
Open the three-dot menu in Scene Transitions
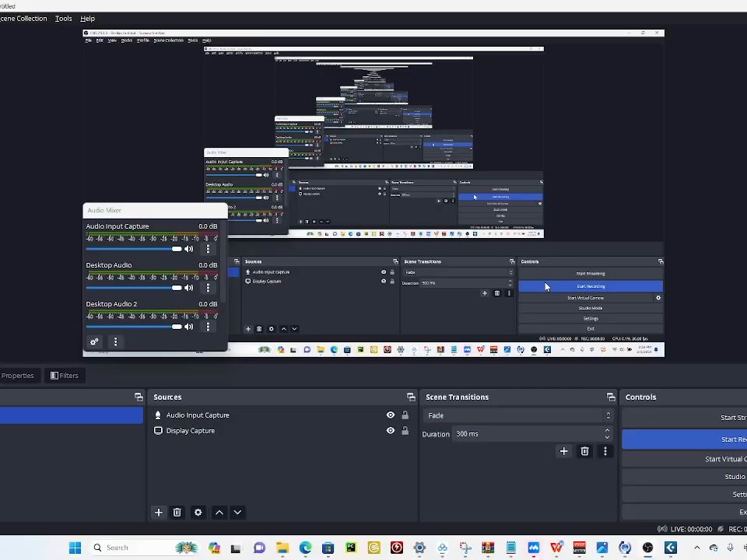(x=605, y=451)
